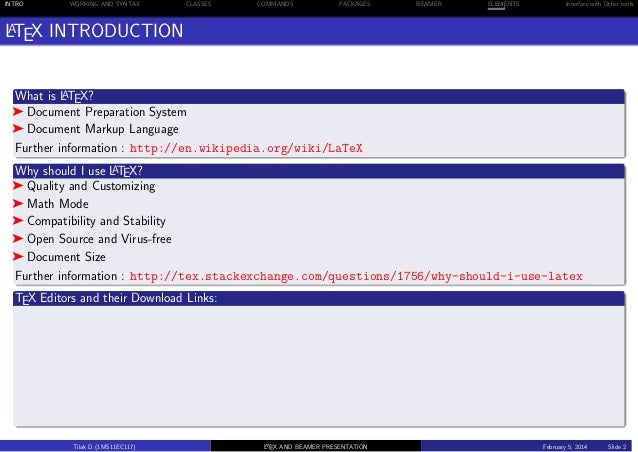Click 'LaTeX AND BEAMER PRESENTATION' footer title
The width and height of the screenshot is (638, 452).
[315, 447]
